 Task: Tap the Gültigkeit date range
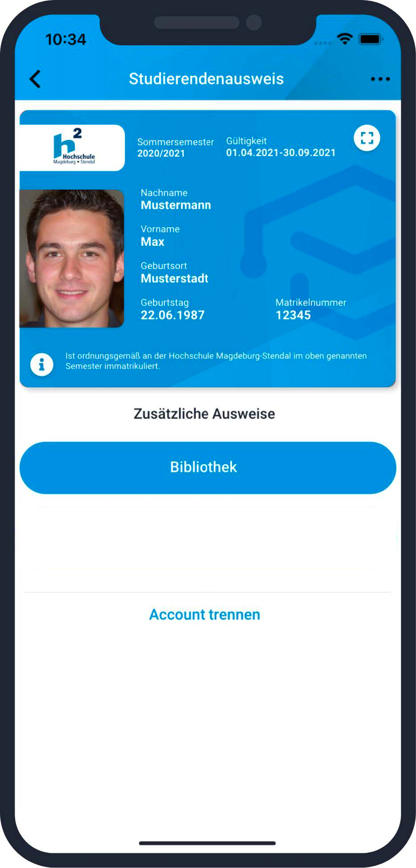click(x=281, y=153)
